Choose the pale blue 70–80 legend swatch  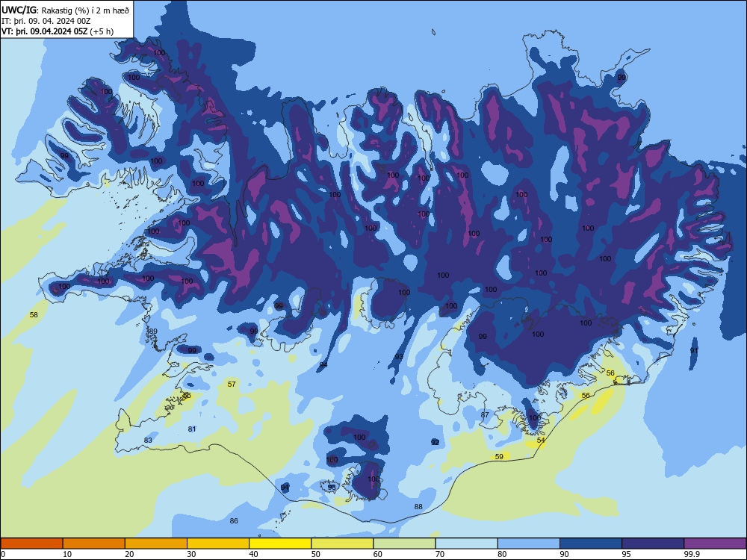point(466,544)
